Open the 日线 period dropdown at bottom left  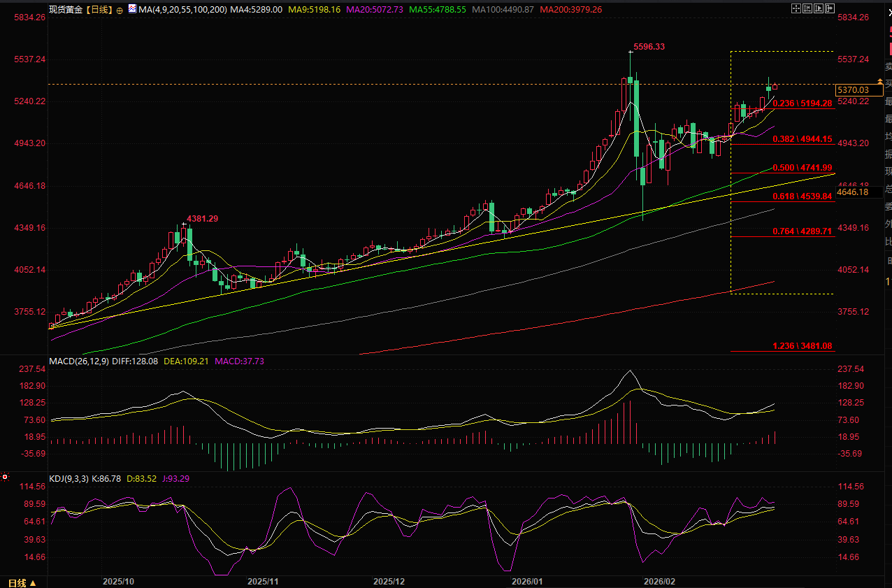[22, 582]
